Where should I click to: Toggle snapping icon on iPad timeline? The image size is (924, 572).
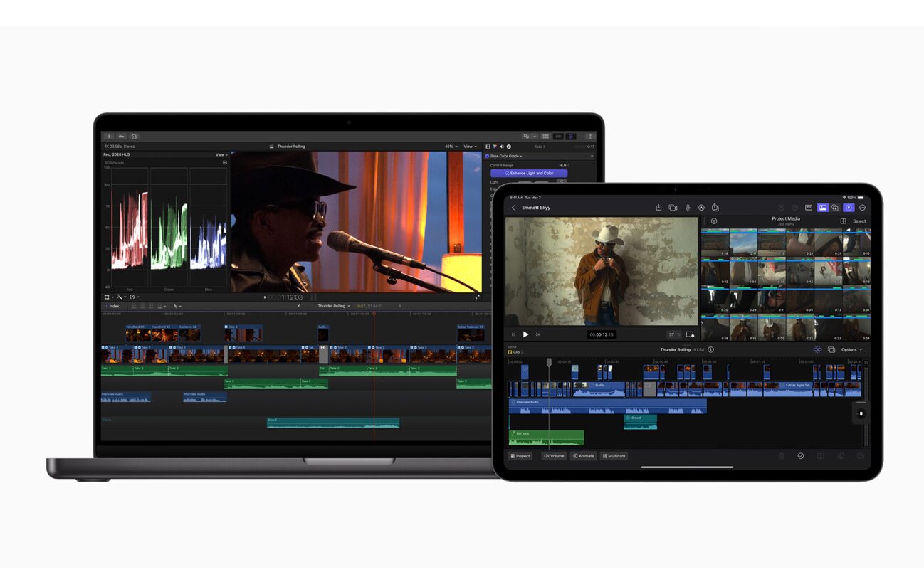817,349
